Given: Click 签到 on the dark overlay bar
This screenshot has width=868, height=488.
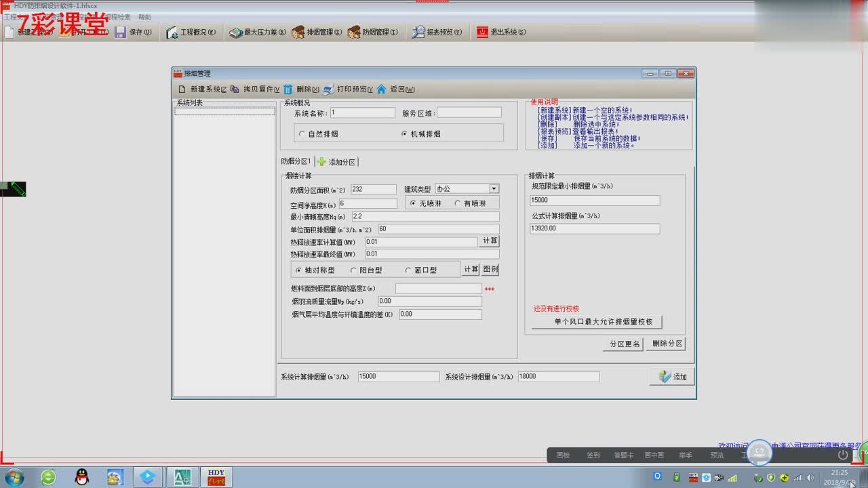Looking at the screenshot, I should coord(593,455).
